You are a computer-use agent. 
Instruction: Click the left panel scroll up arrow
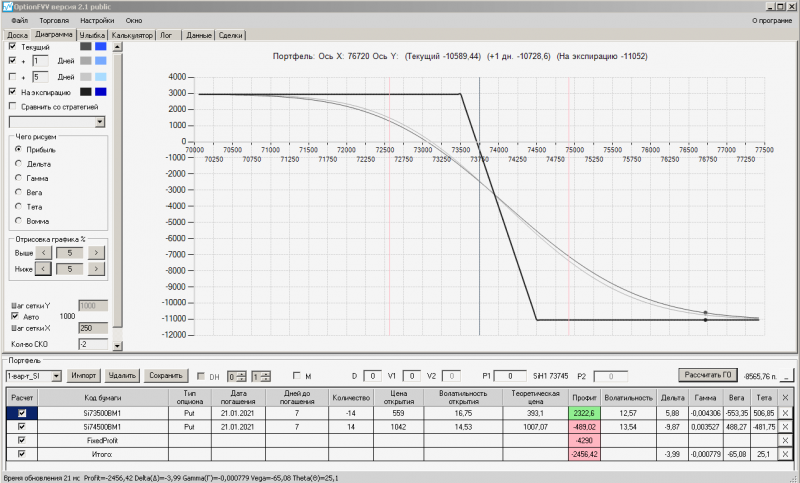point(117,47)
